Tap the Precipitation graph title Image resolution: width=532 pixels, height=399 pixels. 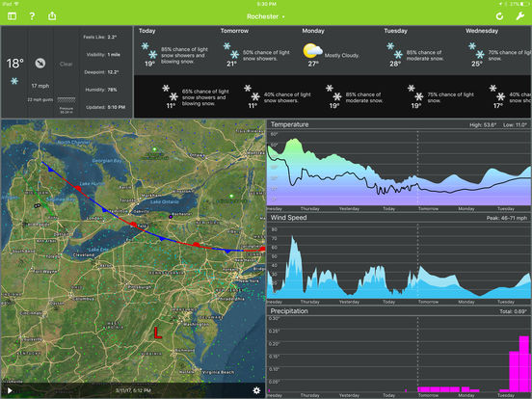coord(289,310)
